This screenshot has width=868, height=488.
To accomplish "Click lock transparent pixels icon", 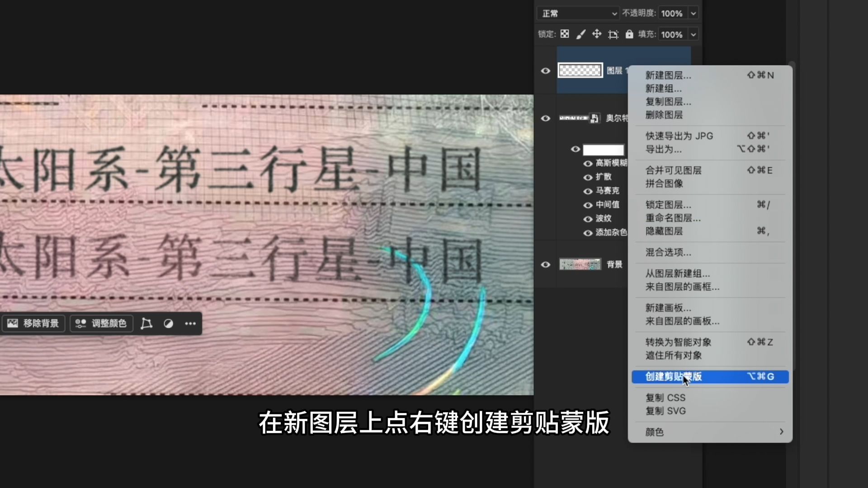I will (565, 34).
